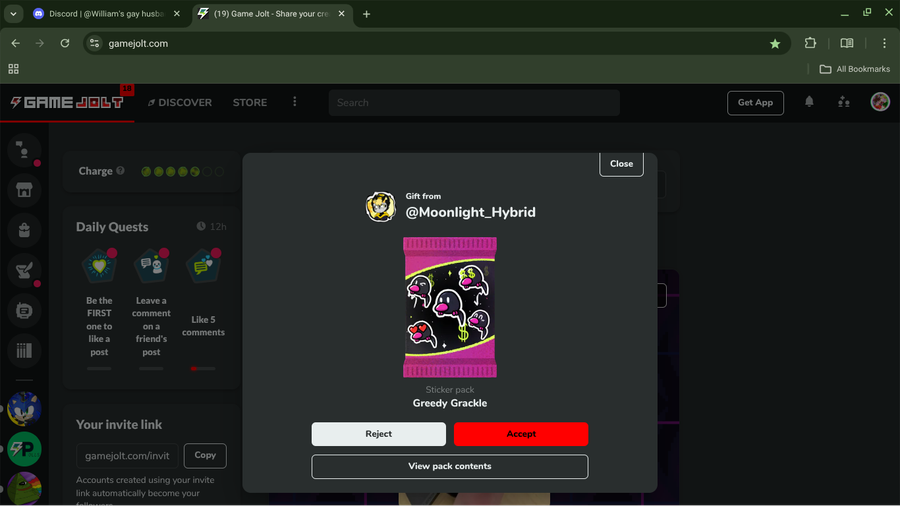Select the gamejolt.com/invit link field
The width and height of the screenshot is (900, 506).
127,456
